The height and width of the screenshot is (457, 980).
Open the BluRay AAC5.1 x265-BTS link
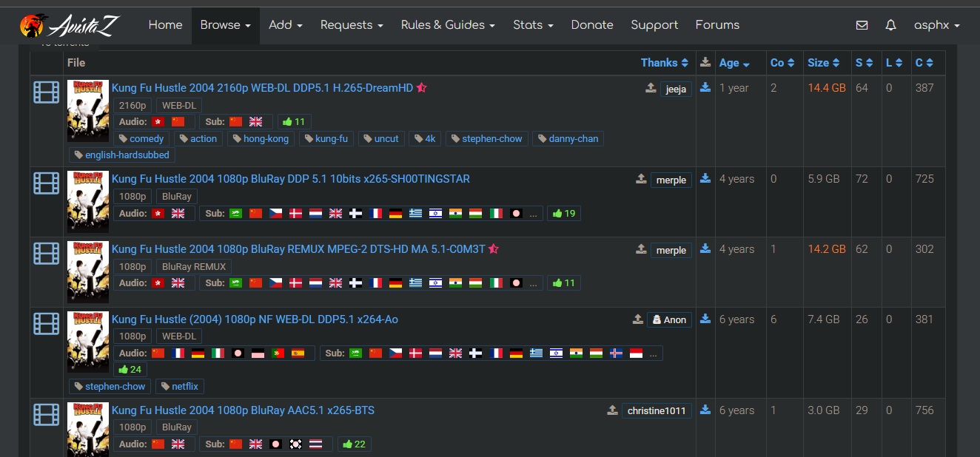[243, 410]
